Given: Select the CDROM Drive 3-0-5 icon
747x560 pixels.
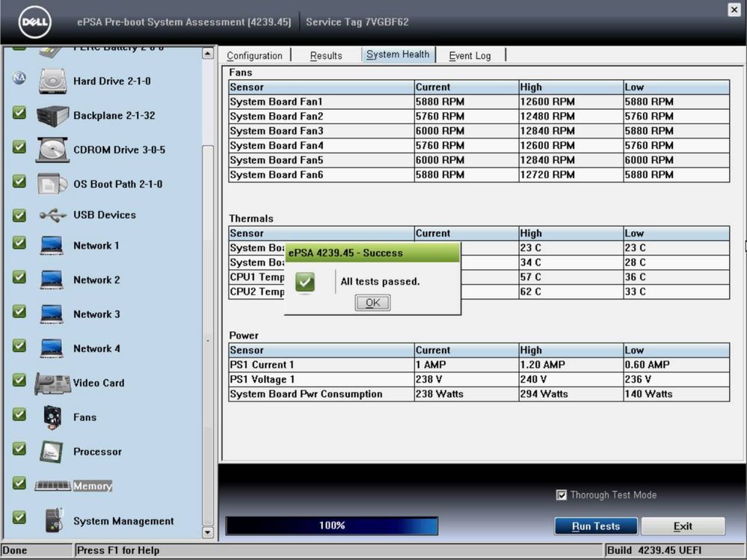Looking at the screenshot, I should [53, 150].
